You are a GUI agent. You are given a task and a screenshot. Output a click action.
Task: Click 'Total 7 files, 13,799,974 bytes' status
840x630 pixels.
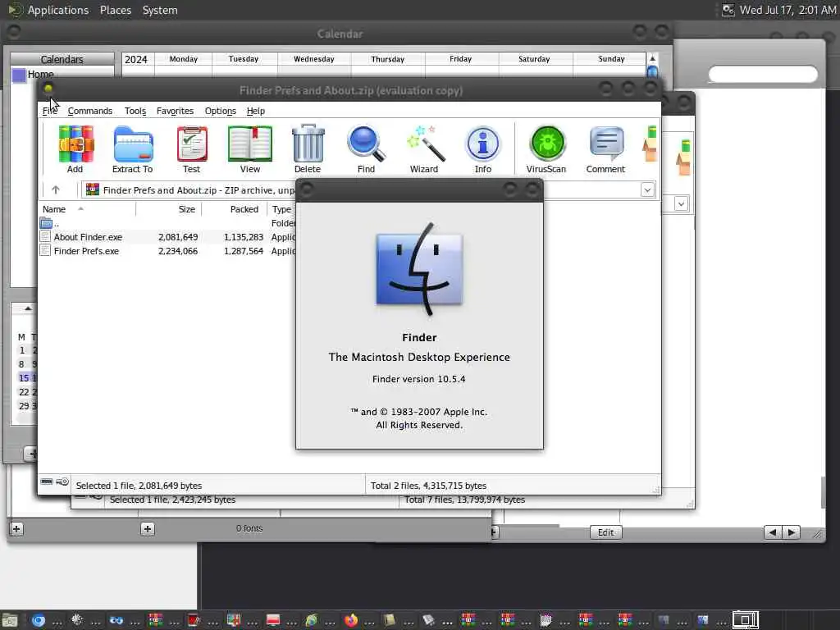click(464, 500)
